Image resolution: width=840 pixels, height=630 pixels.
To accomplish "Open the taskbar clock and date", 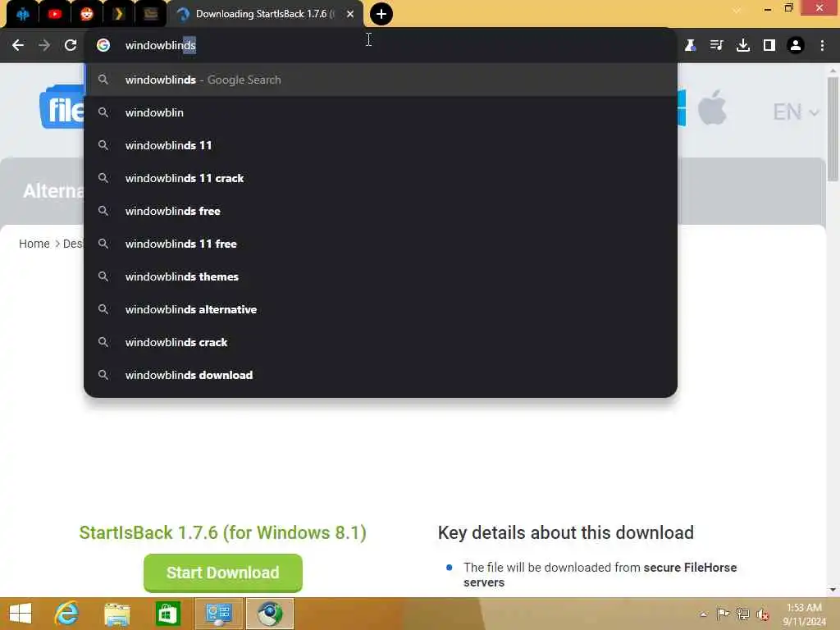I will (x=804, y=614).
